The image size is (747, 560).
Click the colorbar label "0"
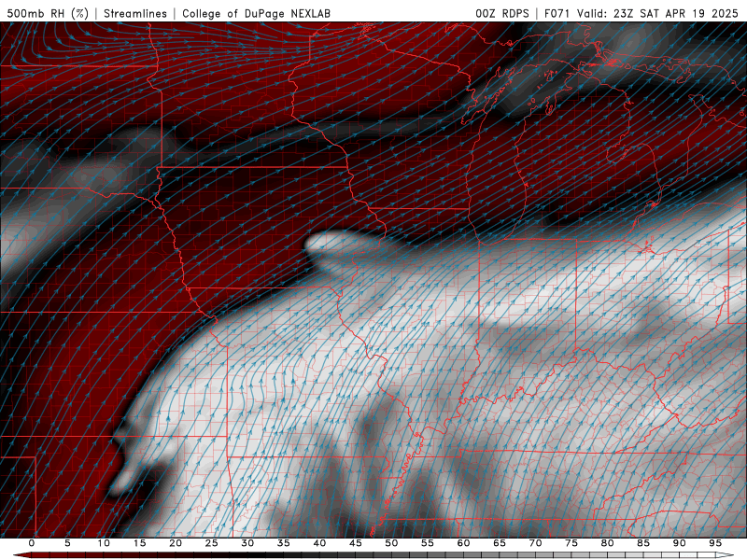(32, 543)
